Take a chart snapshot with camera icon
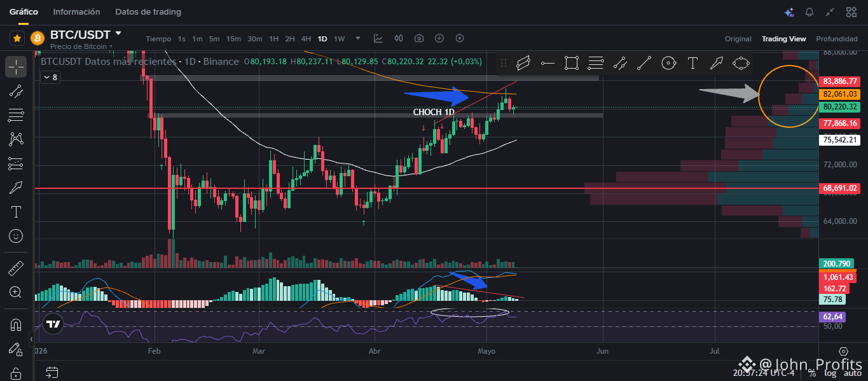 click(x=419, y=38)
